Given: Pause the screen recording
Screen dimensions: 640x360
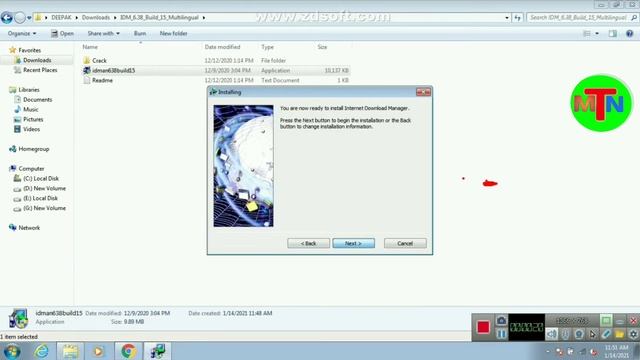Looking at the screenshot, I should tap(501, 334).
